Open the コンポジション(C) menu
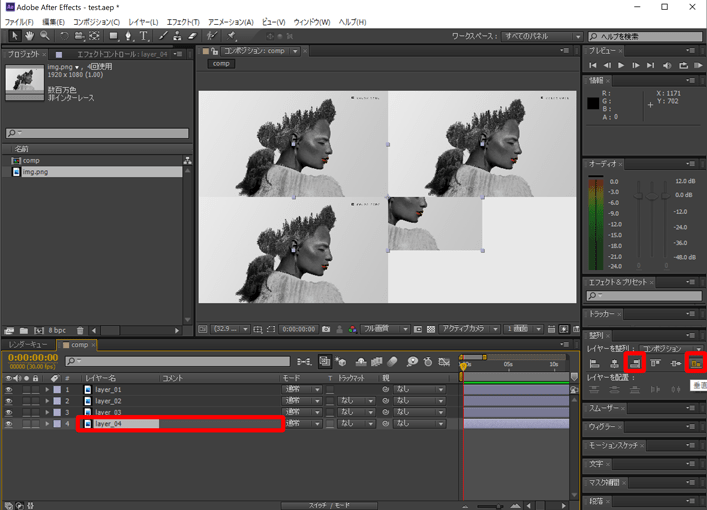Viewport: 707px width, 510px height. [96, 22]
